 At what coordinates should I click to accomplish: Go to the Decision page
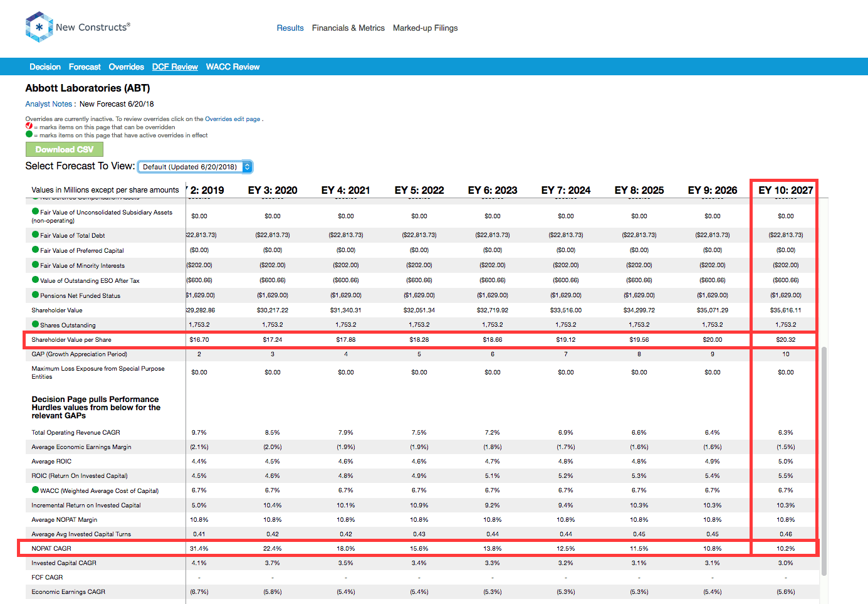click(45, 66)
